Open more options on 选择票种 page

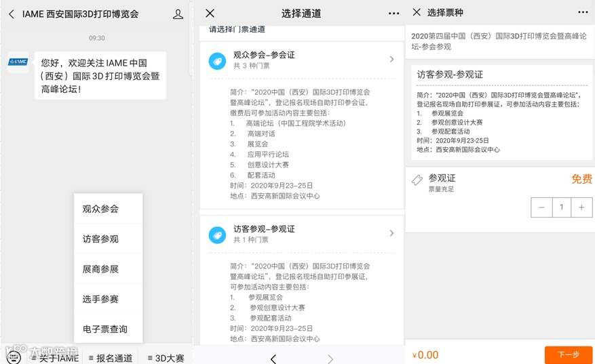tap(583, 12)
